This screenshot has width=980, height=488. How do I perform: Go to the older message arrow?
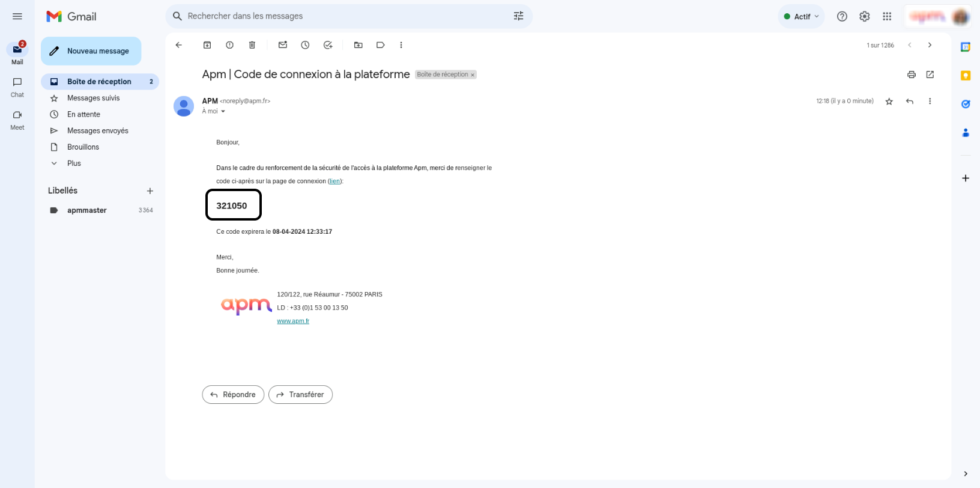point(930,45)
